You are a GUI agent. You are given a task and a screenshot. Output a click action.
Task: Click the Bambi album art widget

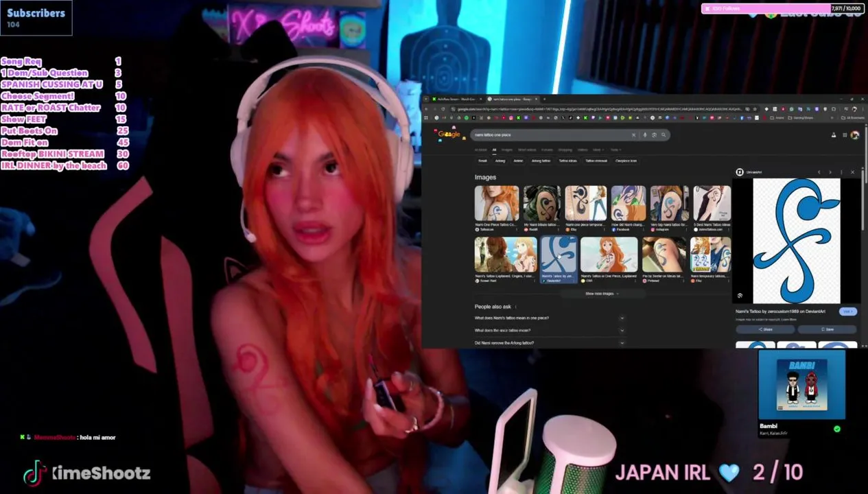point(801,384)
